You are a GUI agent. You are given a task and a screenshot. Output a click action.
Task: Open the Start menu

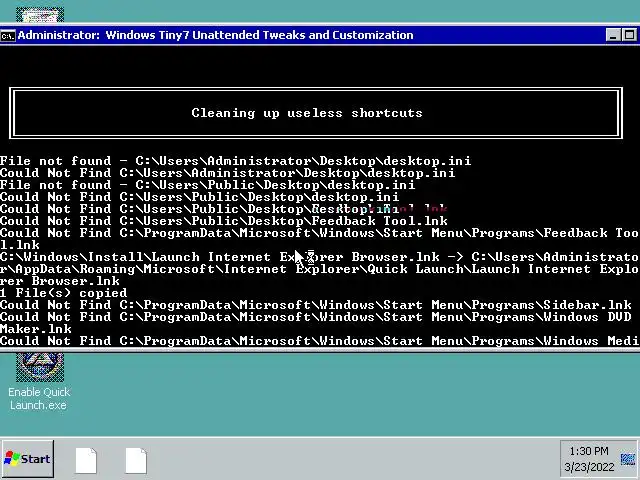pyautogui.click(x=28, y=459)
